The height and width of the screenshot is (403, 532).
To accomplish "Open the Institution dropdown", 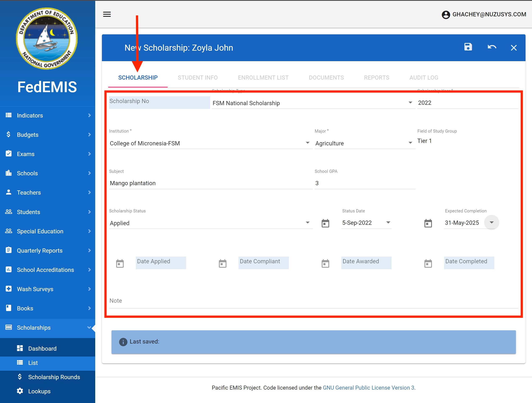I will pyautogui.click(x=307, y=143).
